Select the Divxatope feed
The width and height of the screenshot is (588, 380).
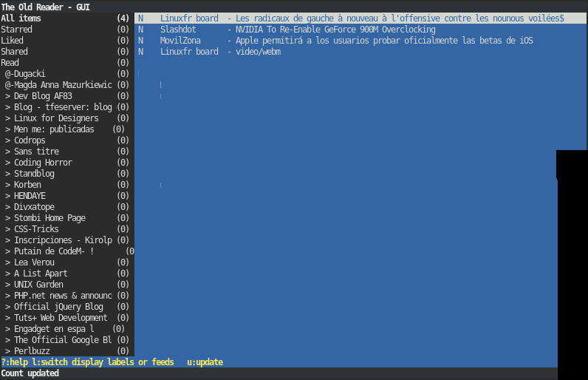click(66, 207)
